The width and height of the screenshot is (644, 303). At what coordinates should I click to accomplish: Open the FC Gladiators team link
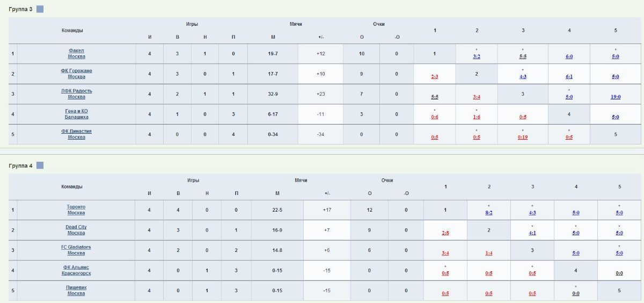76,250
